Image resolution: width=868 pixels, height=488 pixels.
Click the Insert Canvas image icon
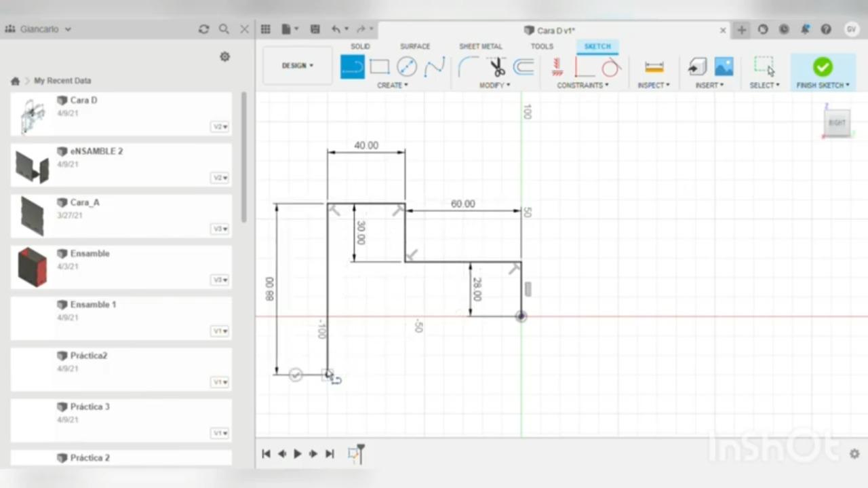click(724, 67)
